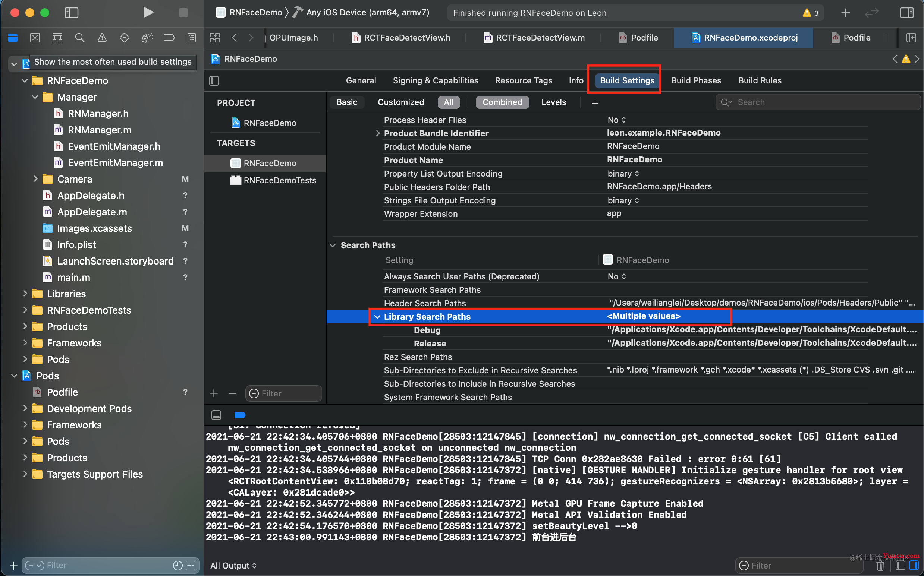Viewport: 924px width, 576px height.
Task: Expand the Development Pods folder
Action: click(x=25, y=408)
